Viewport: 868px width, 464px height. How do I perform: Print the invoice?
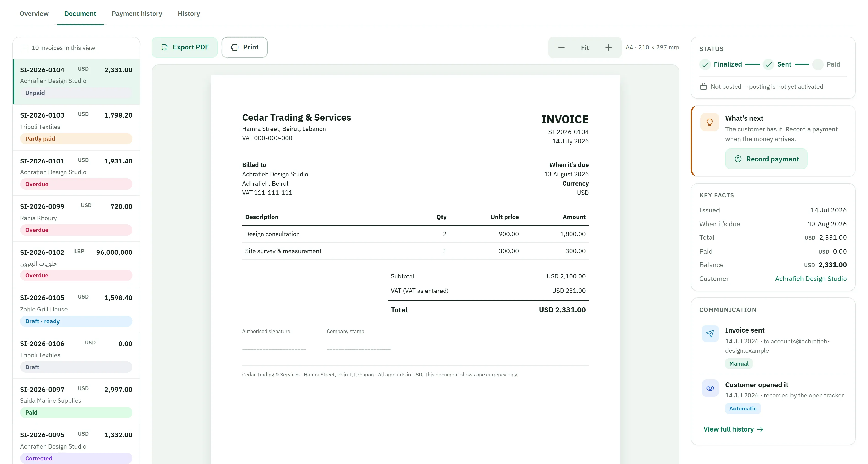(x=245, y=47)
